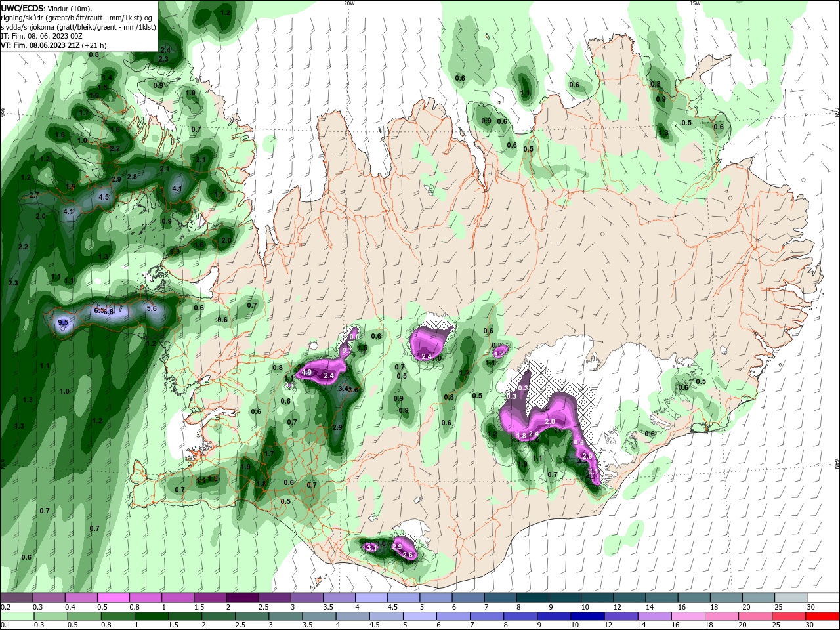Image resolution: width=840 pixels, height=630 pixels.
Task: Click the 20W longitude label
Action: pyautogui.click(x=349, y=3)
